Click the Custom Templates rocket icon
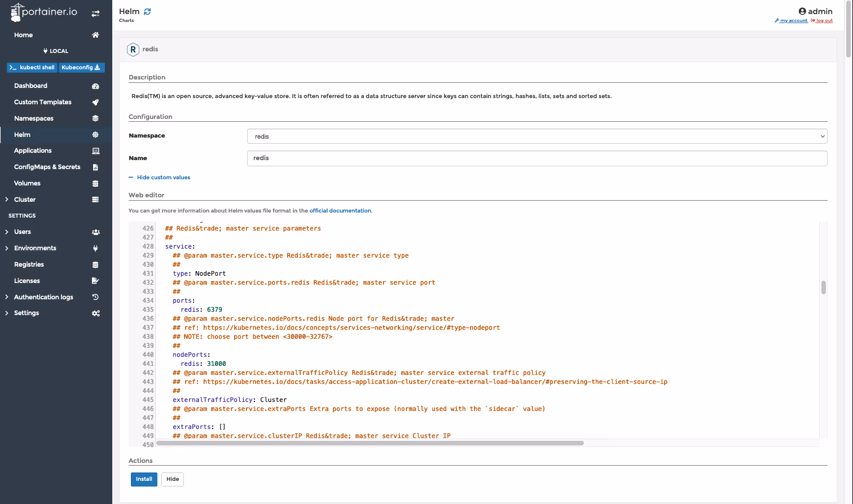Screen dimensions: 853x504 point(95,103)
